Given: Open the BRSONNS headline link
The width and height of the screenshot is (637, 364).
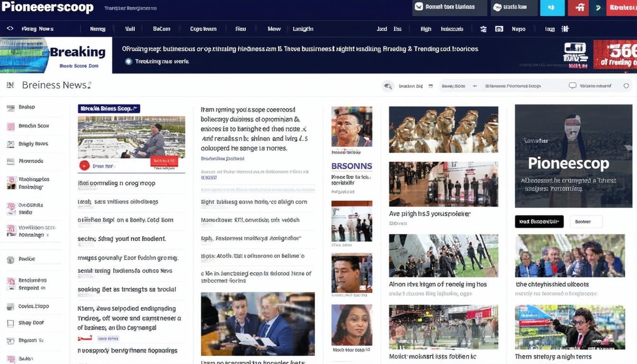Looking at the screenshot, I should tap(351, 166).
